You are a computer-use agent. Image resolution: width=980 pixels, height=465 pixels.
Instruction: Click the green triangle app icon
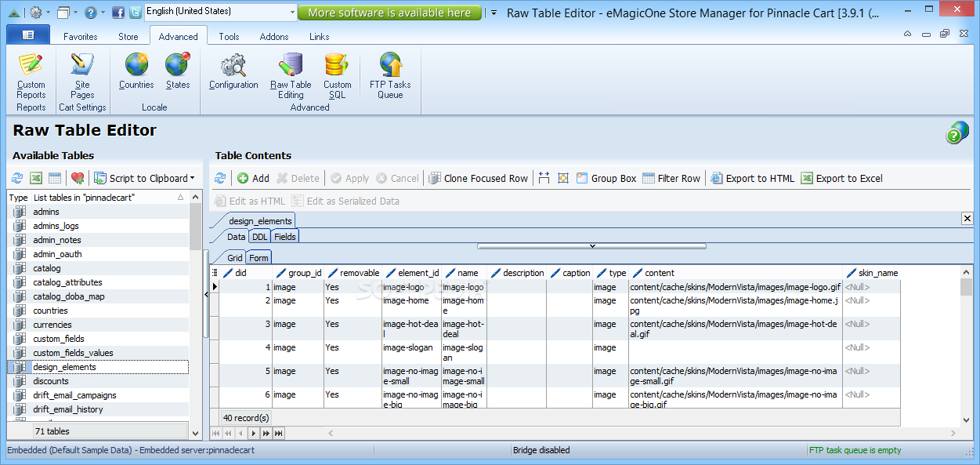click(x=14, y=13)
